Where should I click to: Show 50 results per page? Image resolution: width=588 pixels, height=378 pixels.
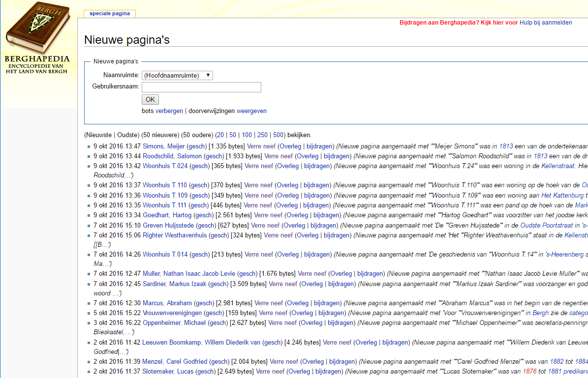tap(233, 135)
